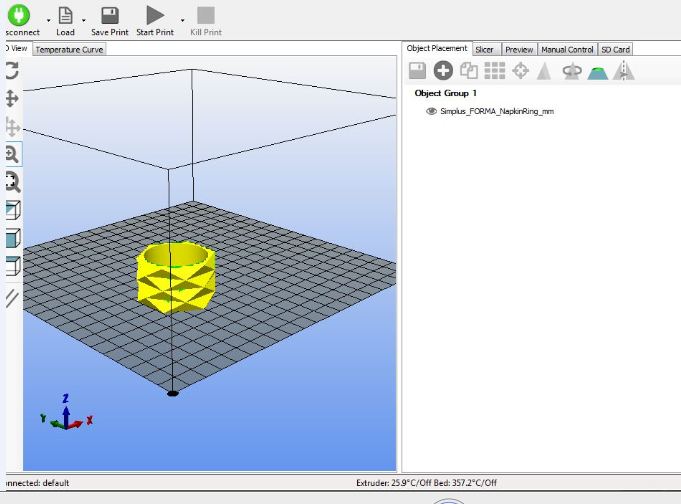Switch to the Slicer tab
Image resolution: width=681 pixels, height=504 pixels.
coord(484,50)
